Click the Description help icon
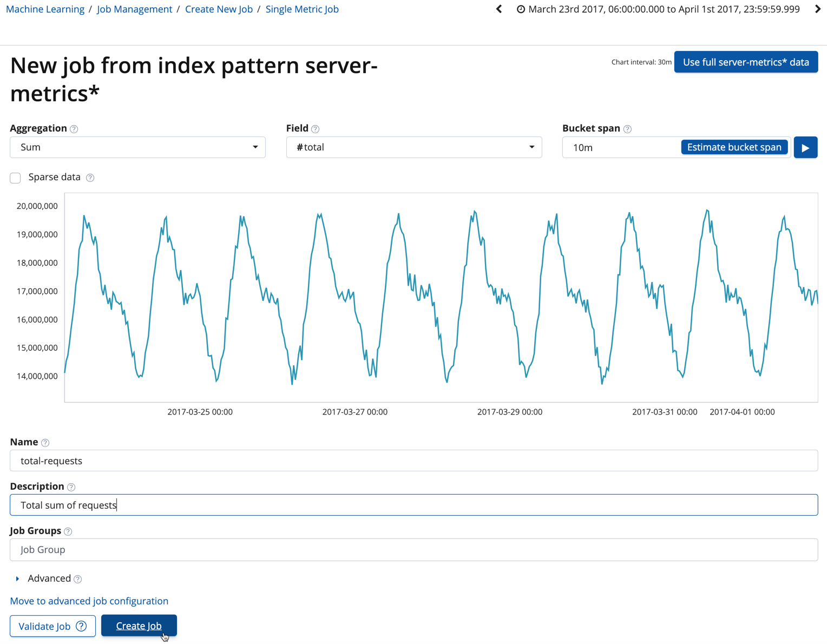The image size is (827, 644). click(71, 487)
